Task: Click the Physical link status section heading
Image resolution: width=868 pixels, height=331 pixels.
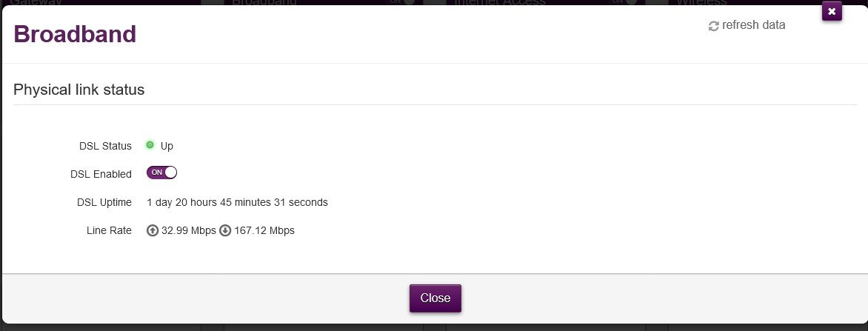Action: [79, 90]
